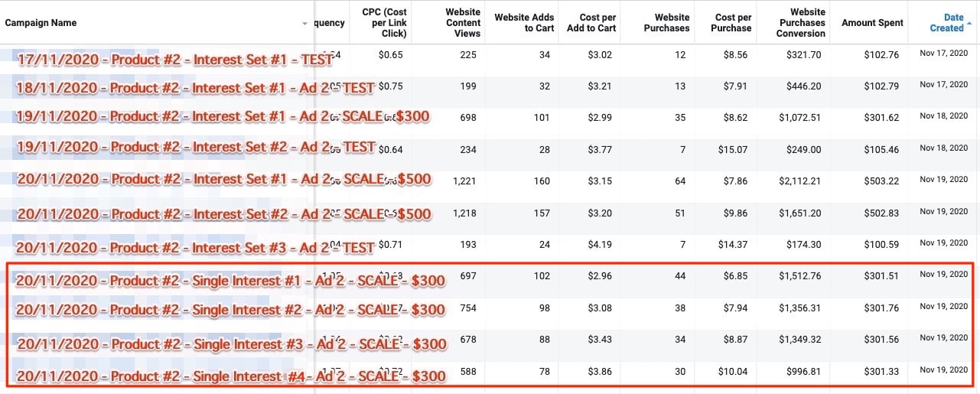Click the Website Content Views column header
The width and height of the screenshot is (980, 394).
click(x=463, y=23)
